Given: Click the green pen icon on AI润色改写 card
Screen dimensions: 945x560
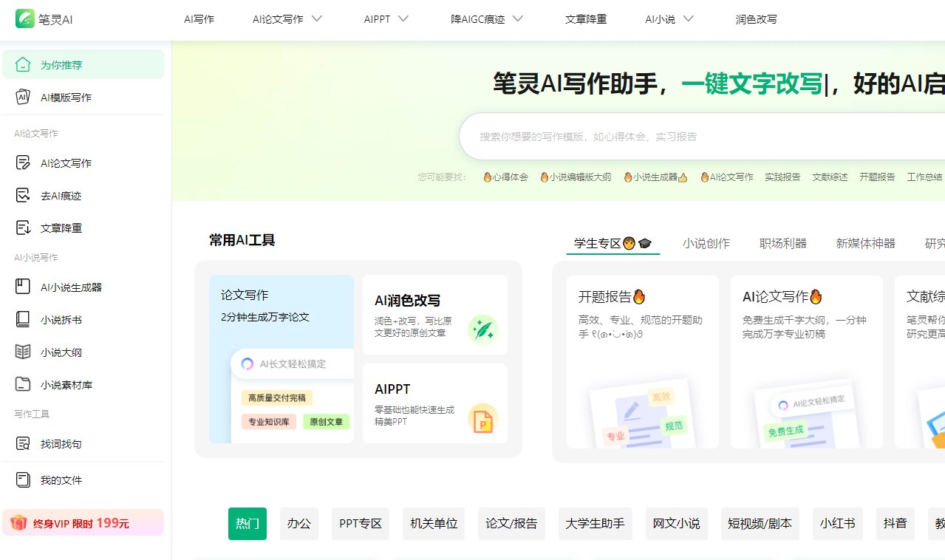Looking at the screenshot, I should (x=483, y=329).
